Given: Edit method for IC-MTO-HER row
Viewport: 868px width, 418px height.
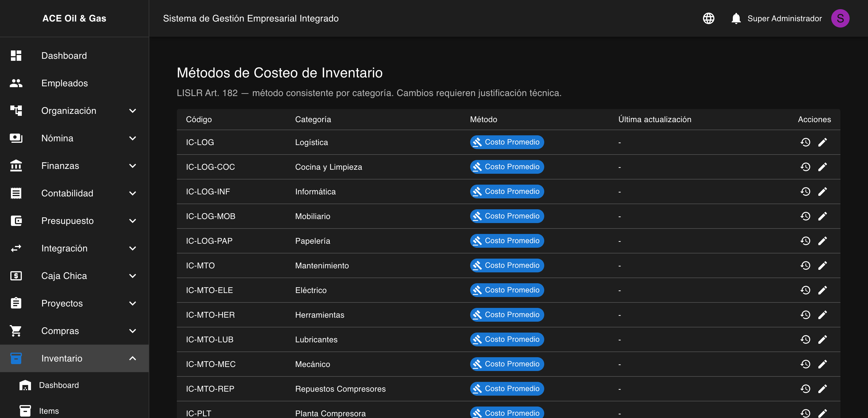Looking at the screenshot, I should pyautogui.click(x=823, y=315).
